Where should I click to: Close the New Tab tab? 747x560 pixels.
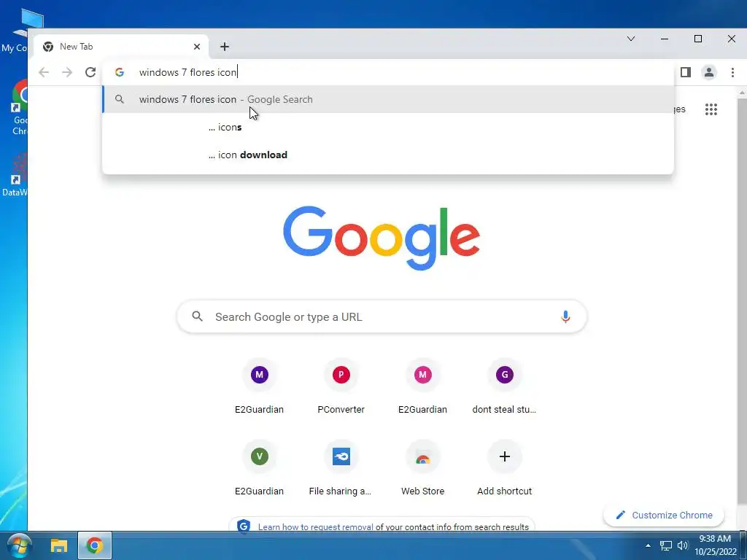click(x=197, y=47)
